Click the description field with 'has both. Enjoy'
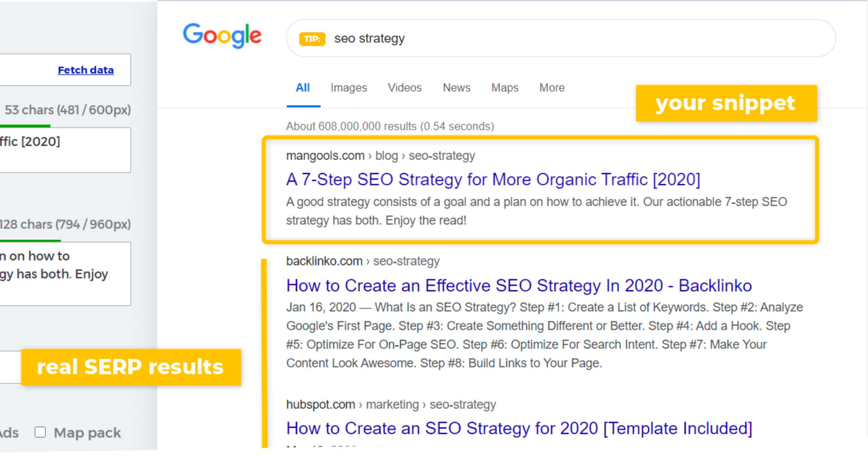The width and height of the screenshot is (868, 456). [x=65, y=274]
